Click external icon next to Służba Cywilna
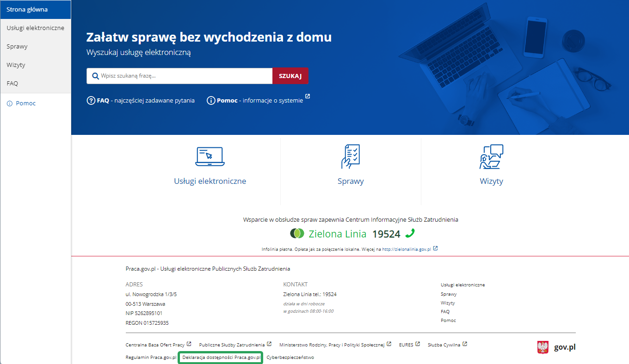Image resolution: width=629 pixels, height=364 pixels. click(465, 344)
